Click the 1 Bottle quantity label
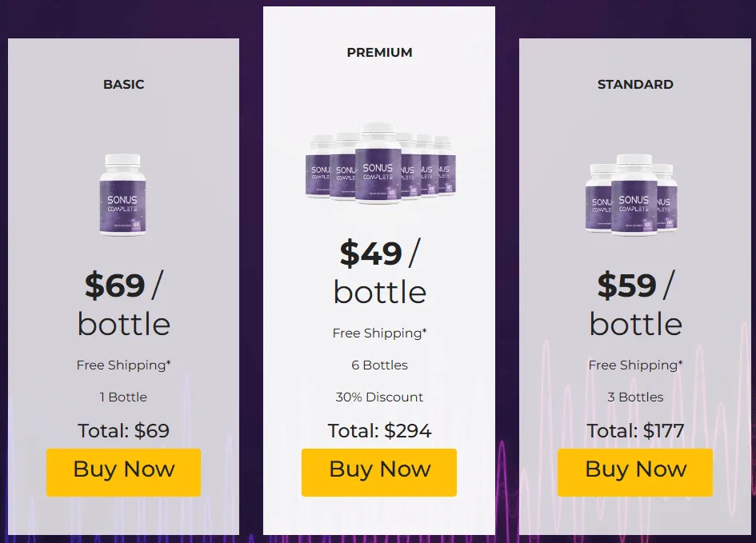The image size is (756, 543). [123, 397]
